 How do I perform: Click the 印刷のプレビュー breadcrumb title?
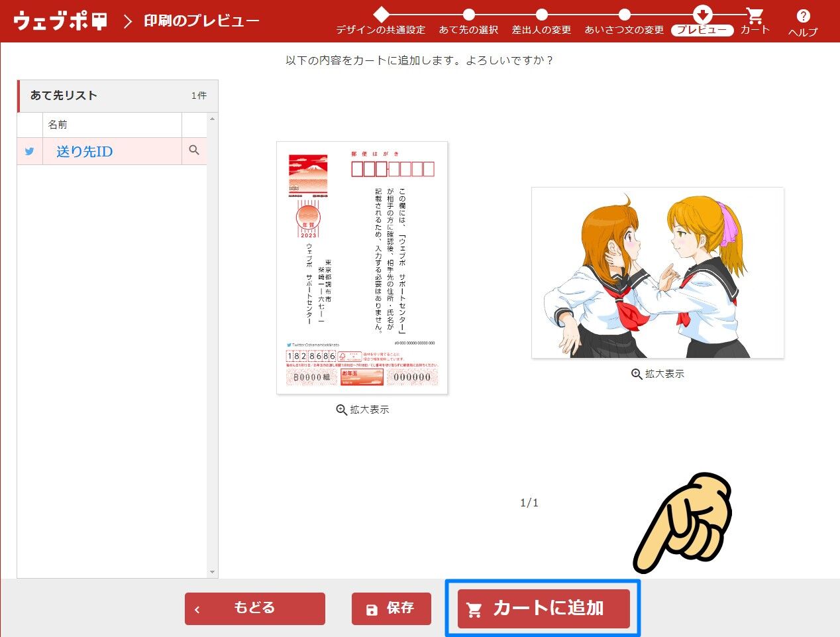pos(201,21)
